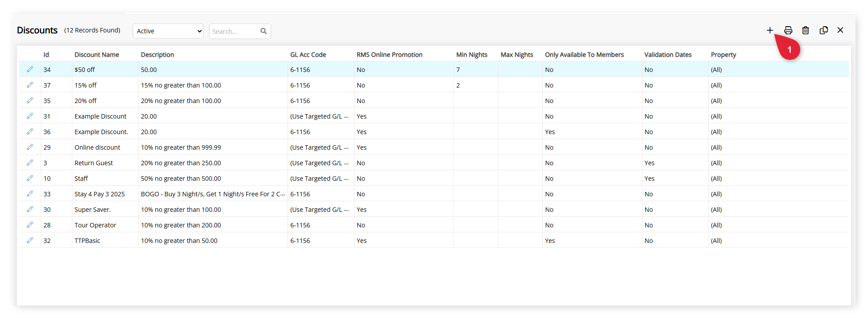Edit the Return Guest pencil icon

(x=30, y=163)
